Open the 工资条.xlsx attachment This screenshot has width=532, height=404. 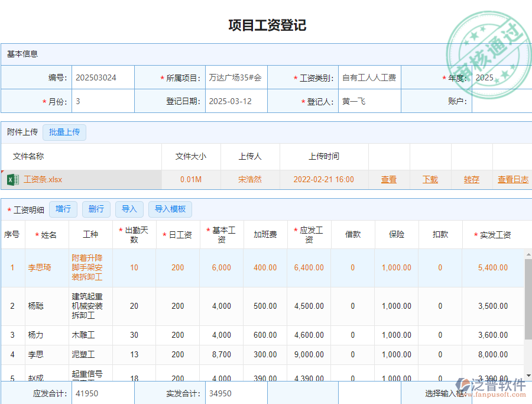click(37, 179)
